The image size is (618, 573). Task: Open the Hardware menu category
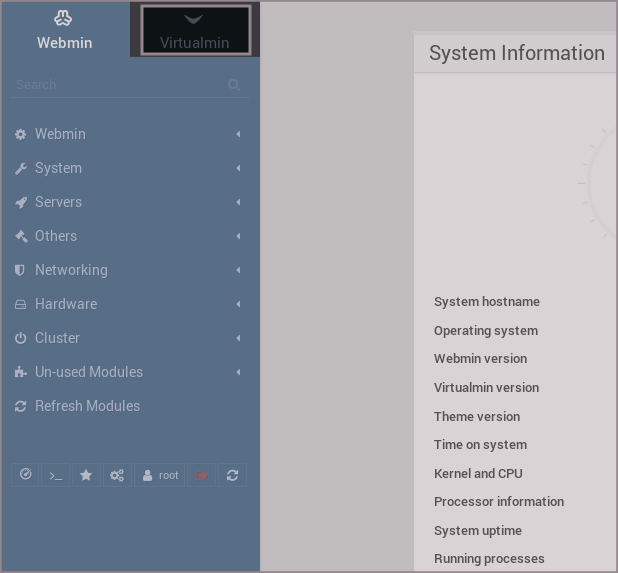(x=130, y=304)
